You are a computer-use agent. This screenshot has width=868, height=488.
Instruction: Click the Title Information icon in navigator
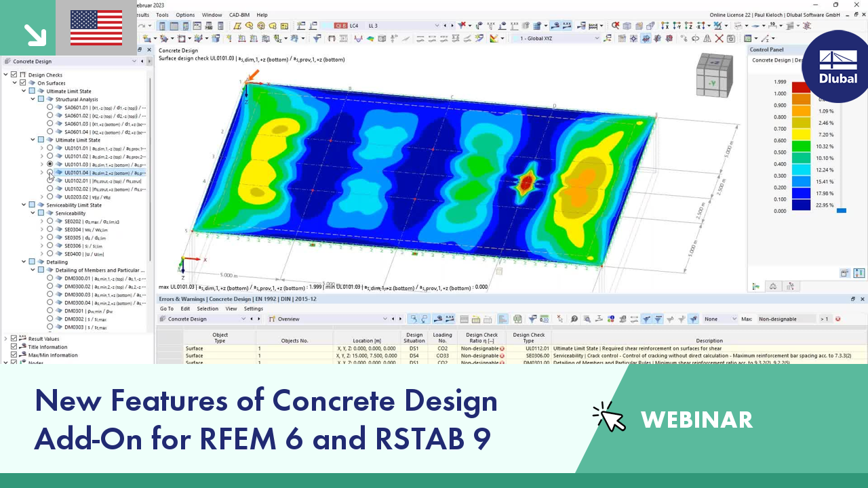22,346
